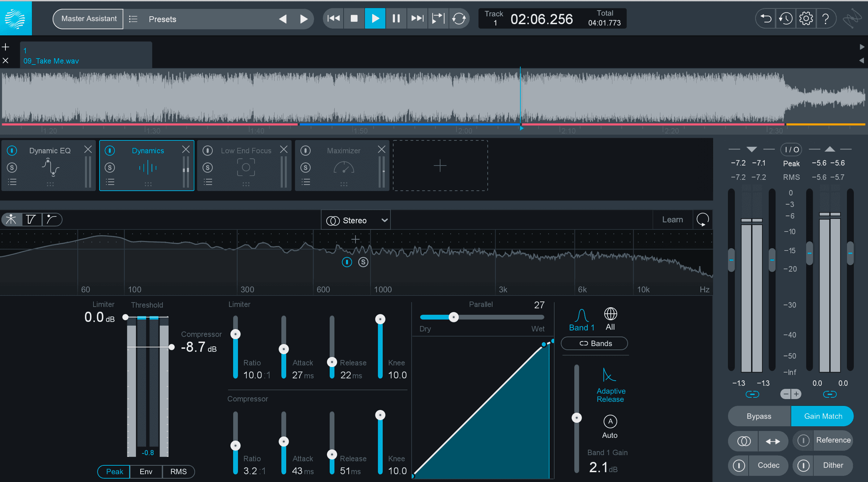Image resolution: width=868 pixels, height=482 pixels.
Task: Enable Auto gain
Action: click(x=610, y=427)
